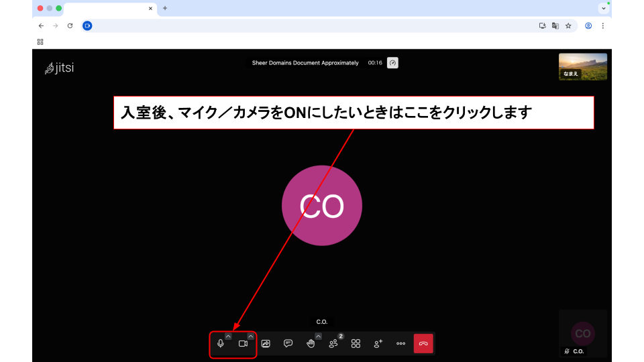This screenshot has height=362, width=644.
Task: Open reactions menu arrow above raise hand
Action: point(318,336)
